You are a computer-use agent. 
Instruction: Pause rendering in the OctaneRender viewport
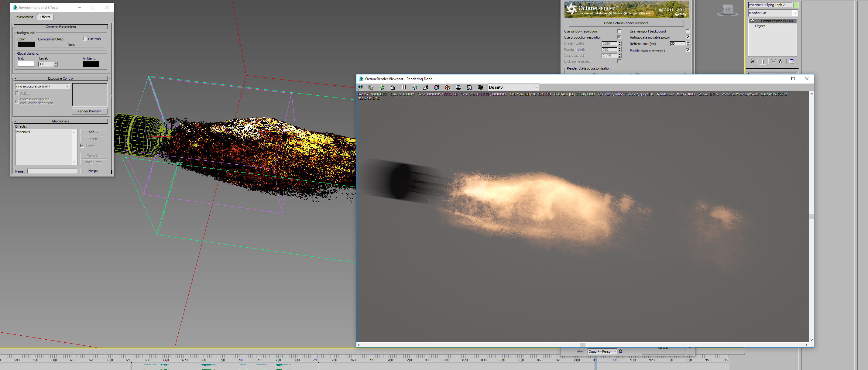click(404, 87)
